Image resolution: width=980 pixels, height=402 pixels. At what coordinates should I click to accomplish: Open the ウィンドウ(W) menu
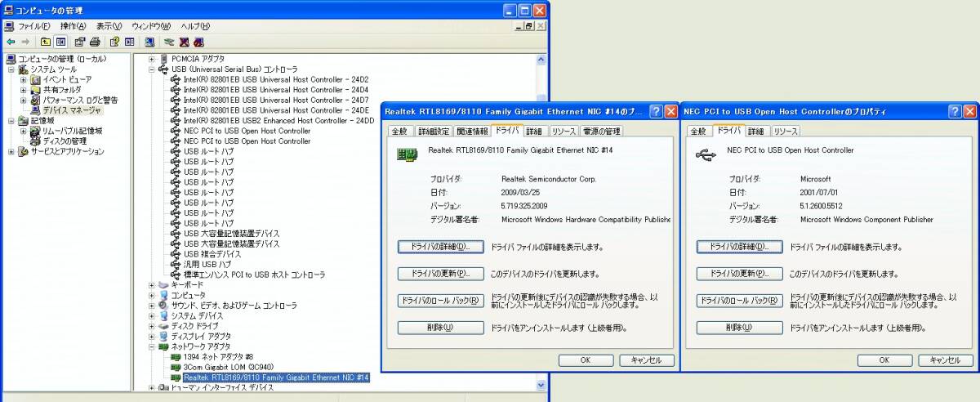pos(151,26)
